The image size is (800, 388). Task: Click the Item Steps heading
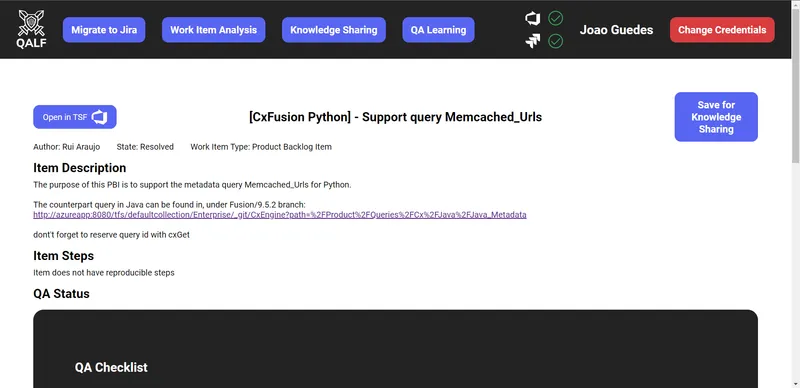pyautogui.click(x=63, y=255)
